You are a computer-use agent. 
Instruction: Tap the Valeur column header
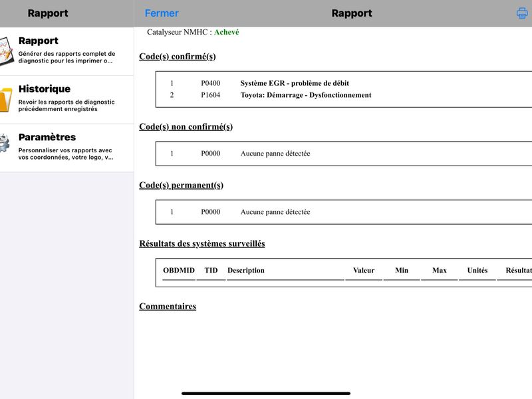[364, 271]
